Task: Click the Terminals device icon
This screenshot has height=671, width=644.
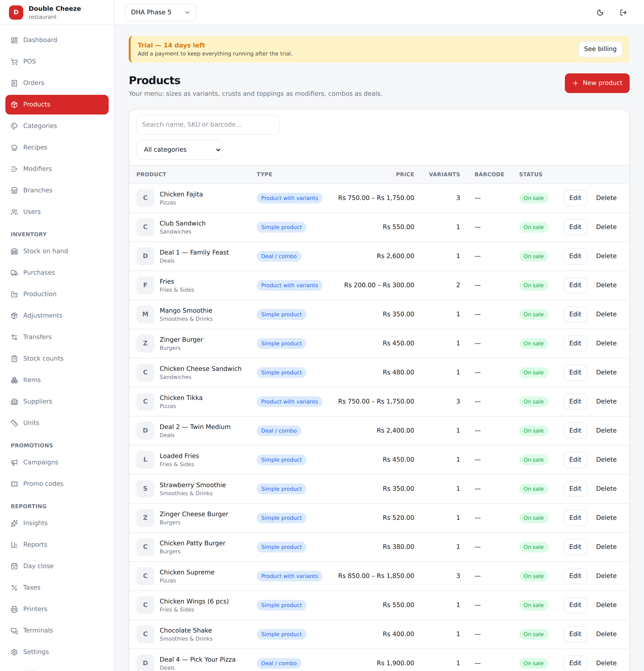Action: click(14, 631)
